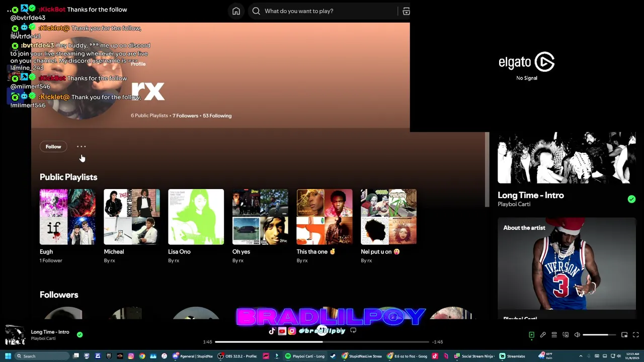The image size is (644, 362).
Task: Click Long Time - Intro title in player bar
Action: (x=50, y=332)
